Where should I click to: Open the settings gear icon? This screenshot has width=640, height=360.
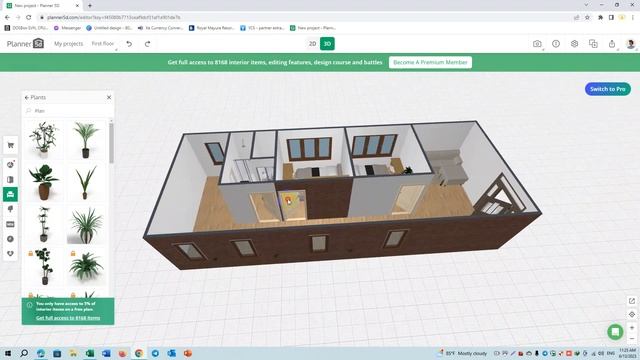[x=574, y=44]
